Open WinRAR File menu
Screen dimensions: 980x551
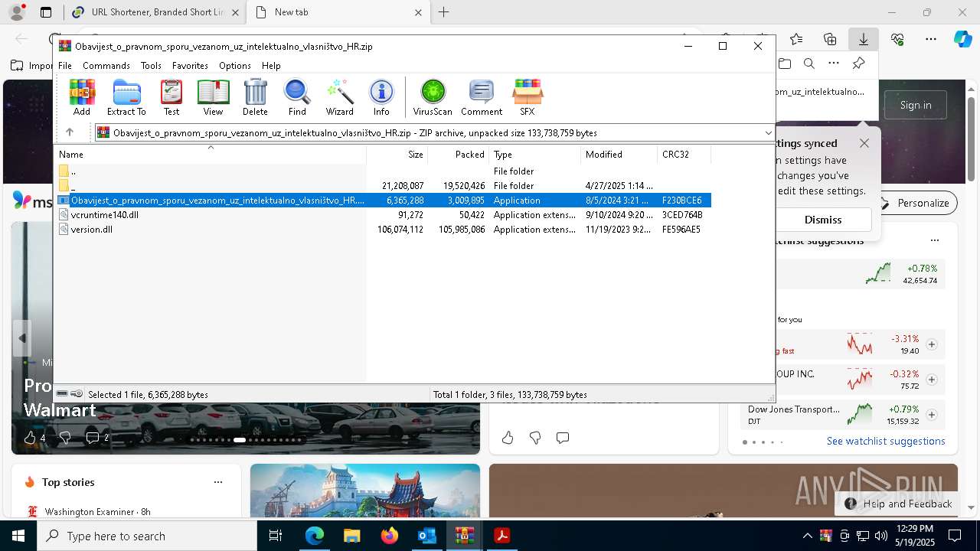pyautogui.click(x=65, y=66)
